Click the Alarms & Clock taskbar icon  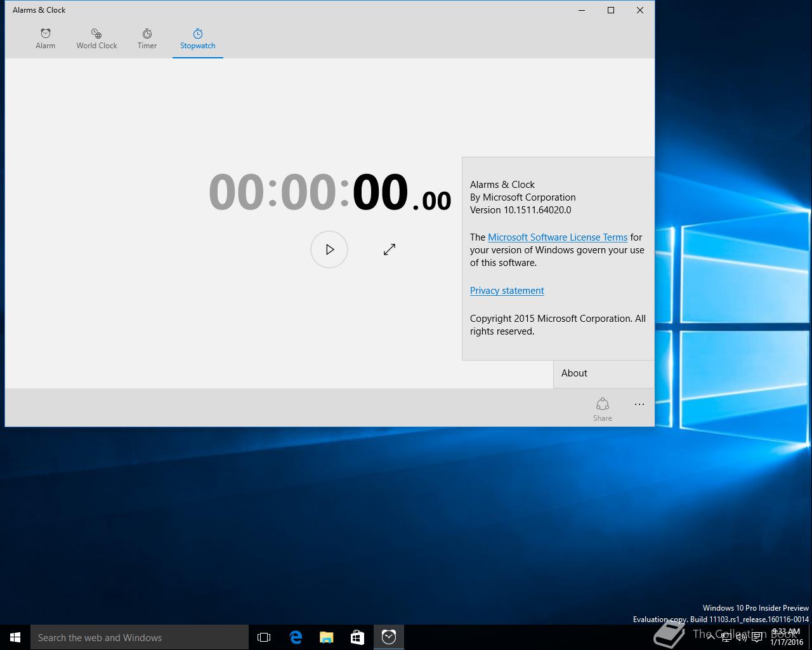[x=389, y=637]
